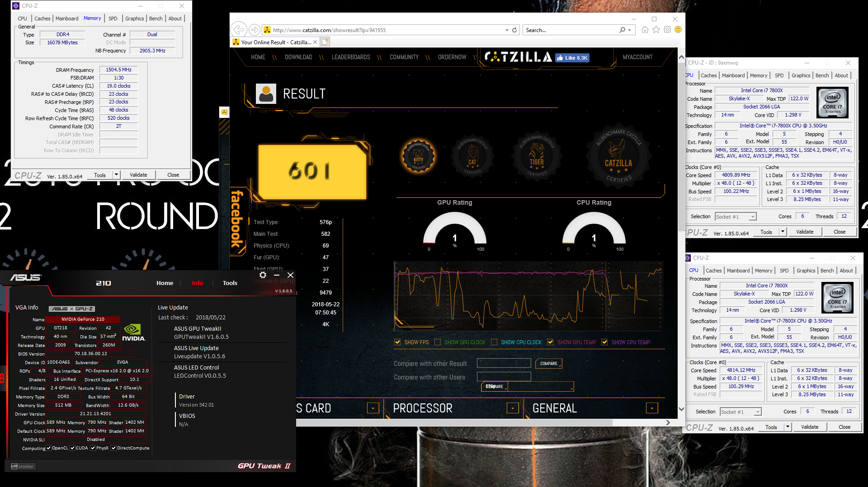This screenshot has width=868, height=487.
Task: Open MYACCOUNT link on Catzilla
Action: 637,57
